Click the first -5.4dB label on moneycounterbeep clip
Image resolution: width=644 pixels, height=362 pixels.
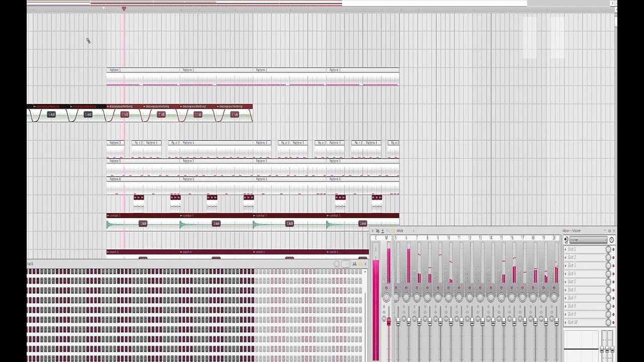pos(51,115)
